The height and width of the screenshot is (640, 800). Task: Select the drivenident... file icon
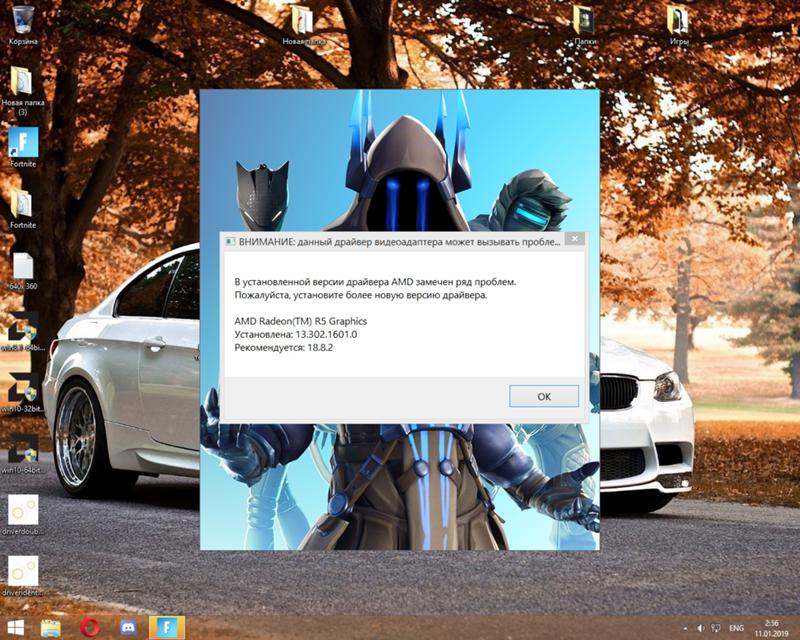coord(23,576)
